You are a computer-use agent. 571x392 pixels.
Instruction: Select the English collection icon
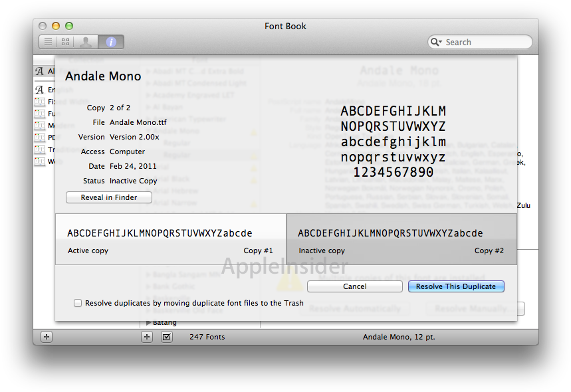(x=39, y=90)
